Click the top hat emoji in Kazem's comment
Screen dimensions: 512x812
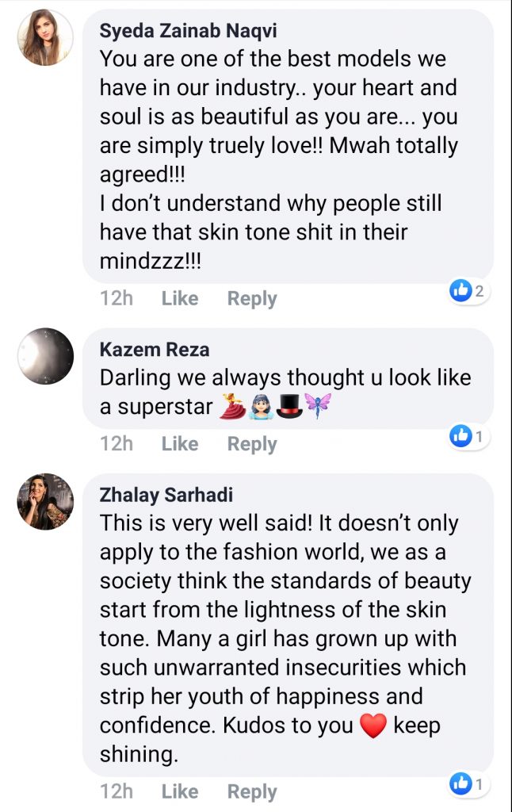(x=290, y=407)
